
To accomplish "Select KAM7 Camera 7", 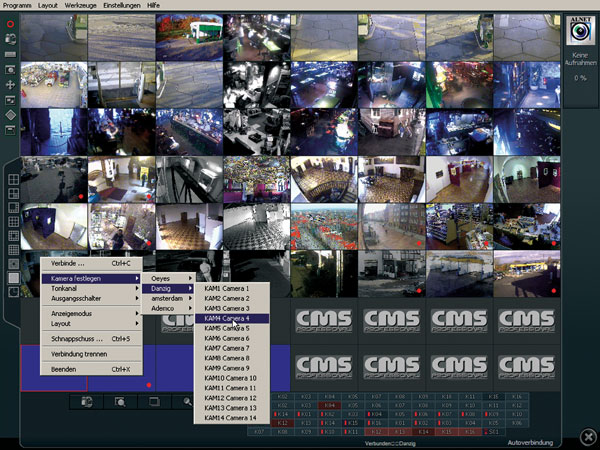I will tap(232, 348).
